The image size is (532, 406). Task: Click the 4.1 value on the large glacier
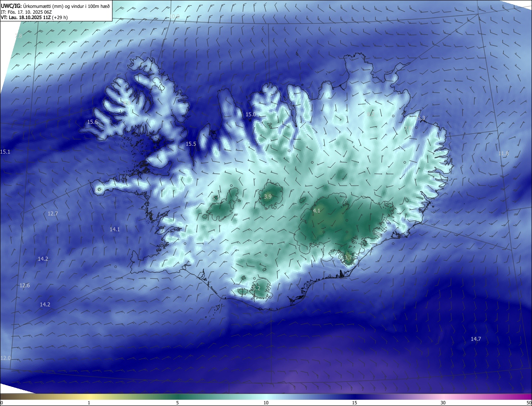(316, 211)
